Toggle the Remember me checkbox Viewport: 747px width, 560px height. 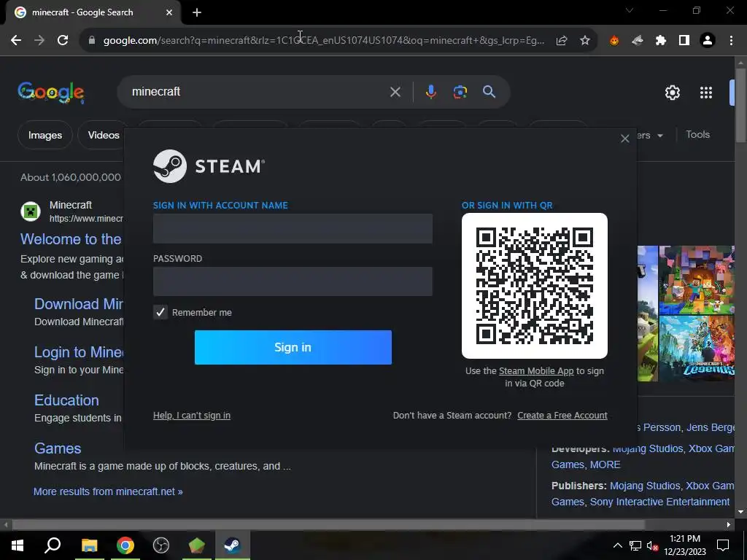coord(160,312)
